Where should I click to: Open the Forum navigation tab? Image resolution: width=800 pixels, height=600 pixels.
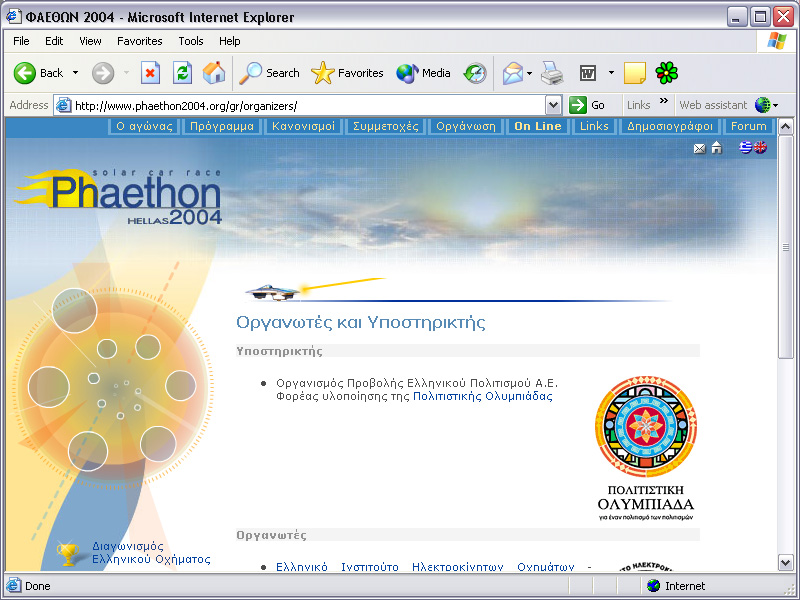pyautogui.click(x=748, y=126)
